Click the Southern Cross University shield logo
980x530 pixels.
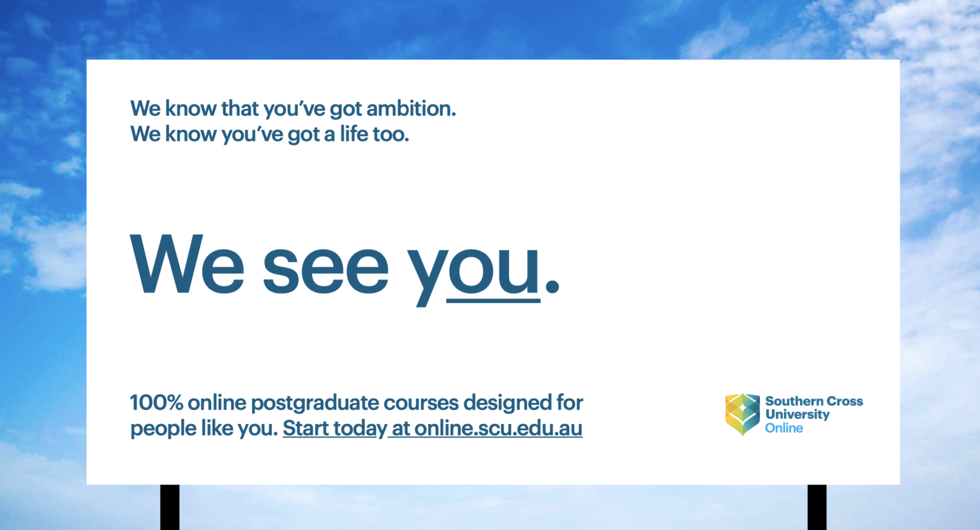click(x=742, y=415)
